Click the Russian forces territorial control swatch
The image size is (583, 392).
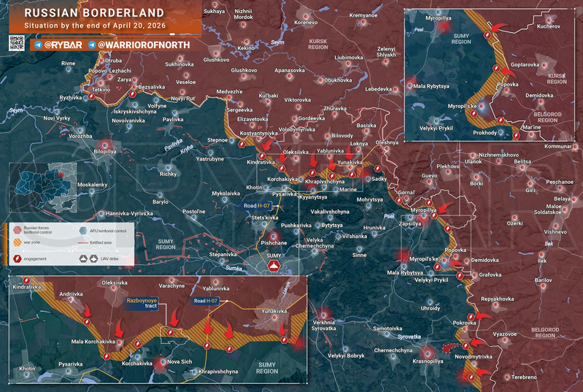[x=17, y=229]
